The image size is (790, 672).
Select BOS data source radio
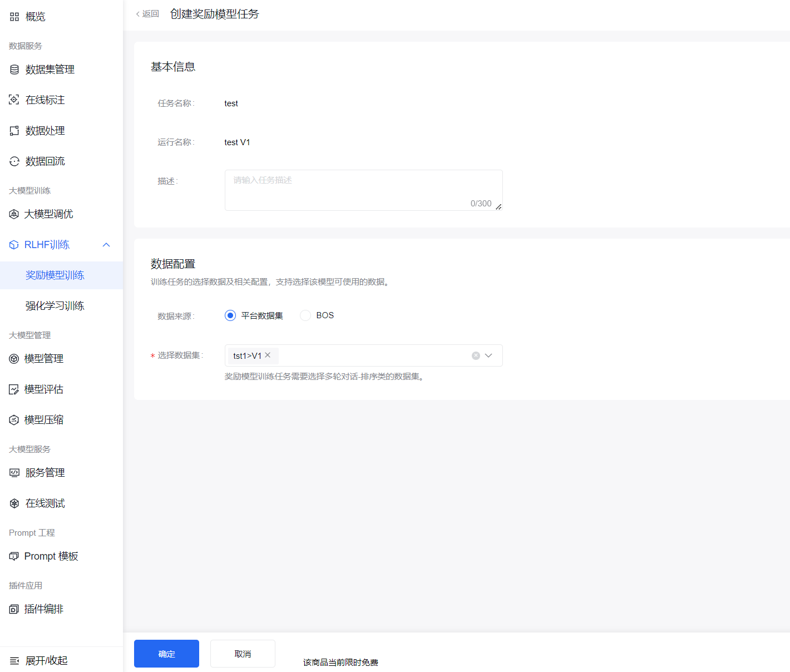click(305, 315)
